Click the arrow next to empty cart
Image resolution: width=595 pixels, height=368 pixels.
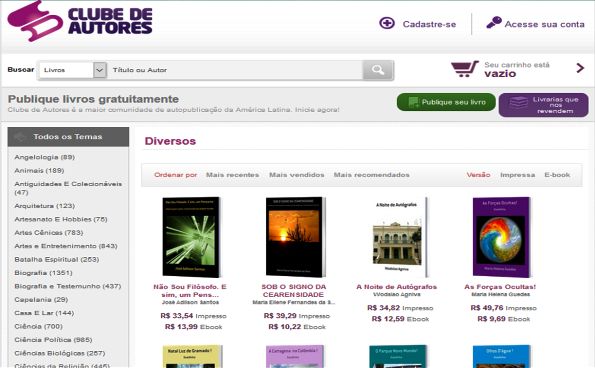pyautogui.click(x=580, y=68)
